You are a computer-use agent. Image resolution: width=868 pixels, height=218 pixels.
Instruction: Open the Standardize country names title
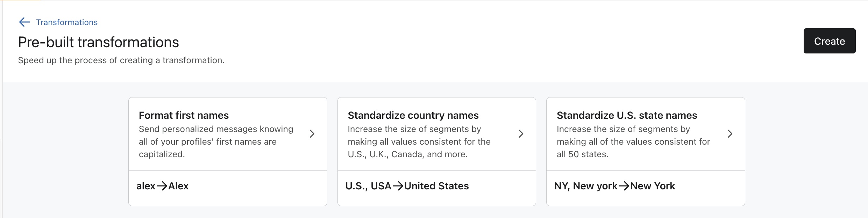tap(413, 115)
